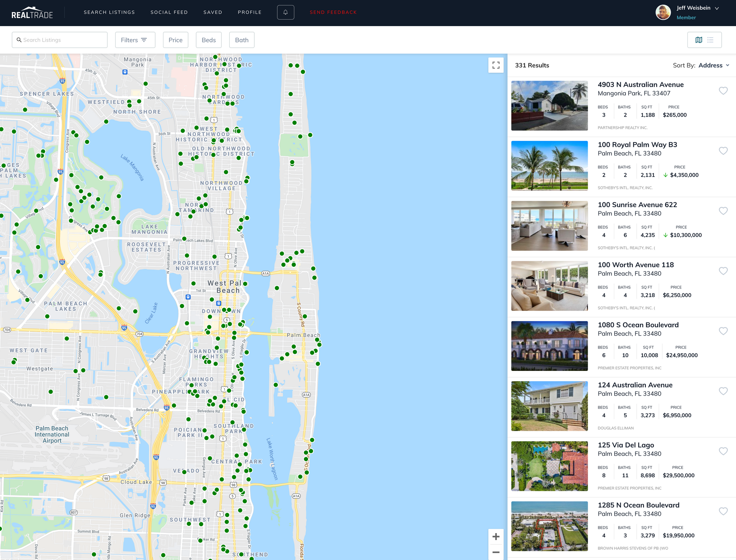This screenshot has width=736, height=560.
Task: Go to Social Feed in navigation
Action: click(x=169, y=12)
